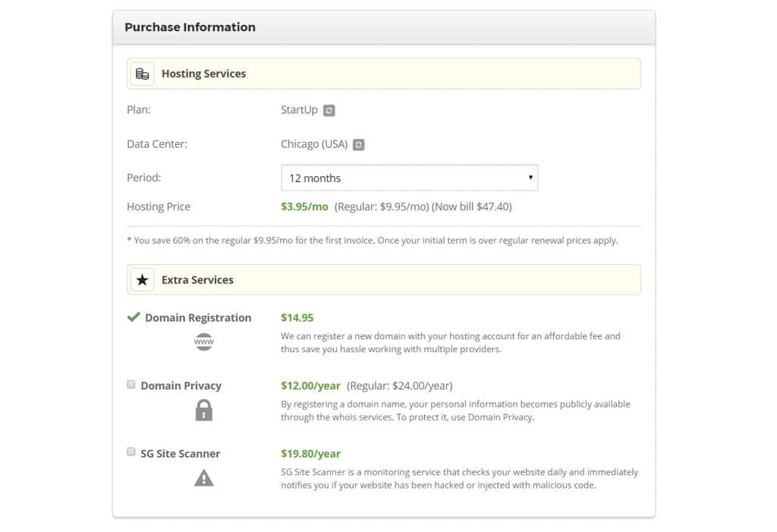
Task: Click the change plan icon beside StartUp
Action: pyautogui.click(x=329, y=111)
